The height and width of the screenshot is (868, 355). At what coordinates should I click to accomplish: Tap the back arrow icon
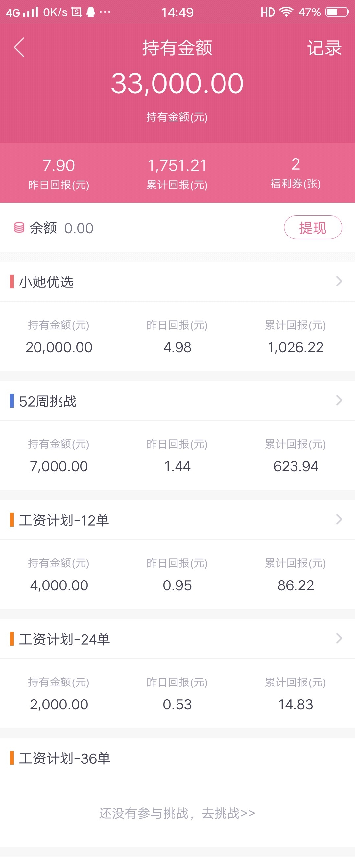pyautogui.click(x=19, y=47)
